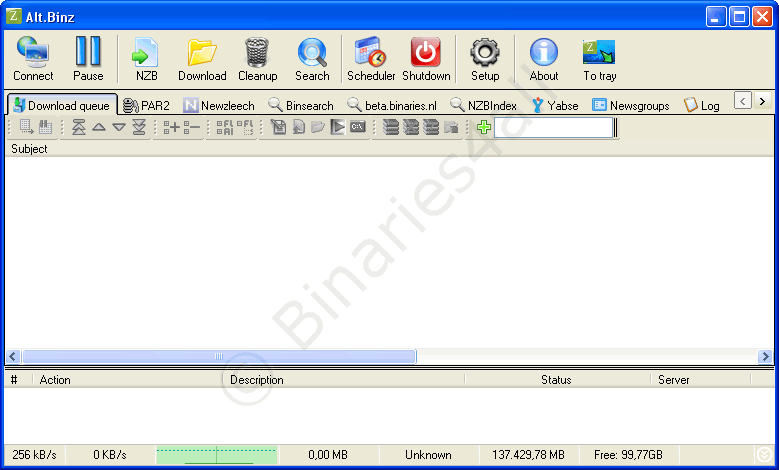This screenshot has width=779, height=470.
Task: Sort by the Subject column header
Action: (x=29, y=149)
